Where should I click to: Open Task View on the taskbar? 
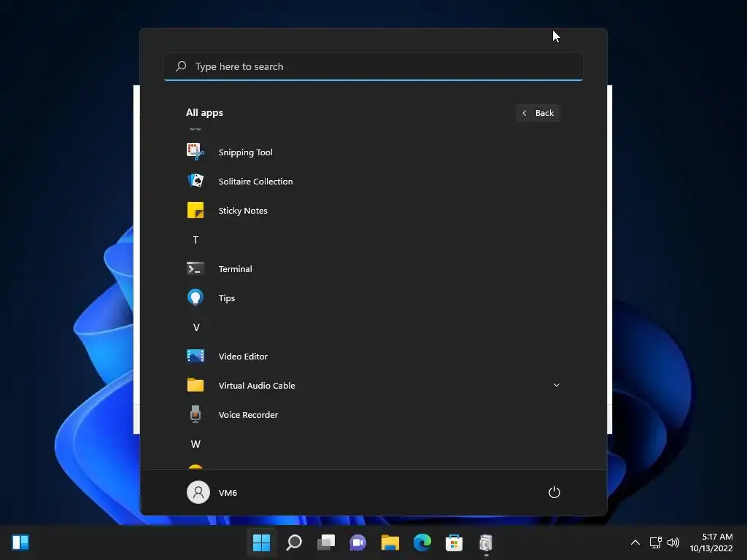[x=326, y=542]
